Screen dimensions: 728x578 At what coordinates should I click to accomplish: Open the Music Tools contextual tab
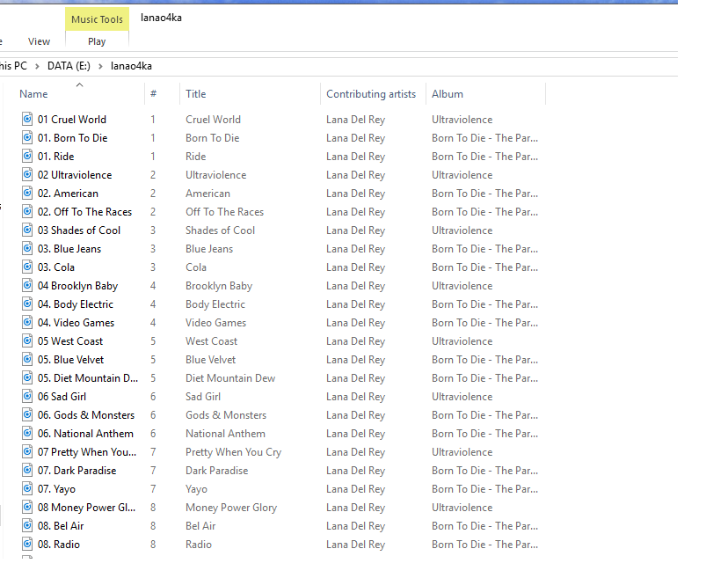[x=97, y=19]
